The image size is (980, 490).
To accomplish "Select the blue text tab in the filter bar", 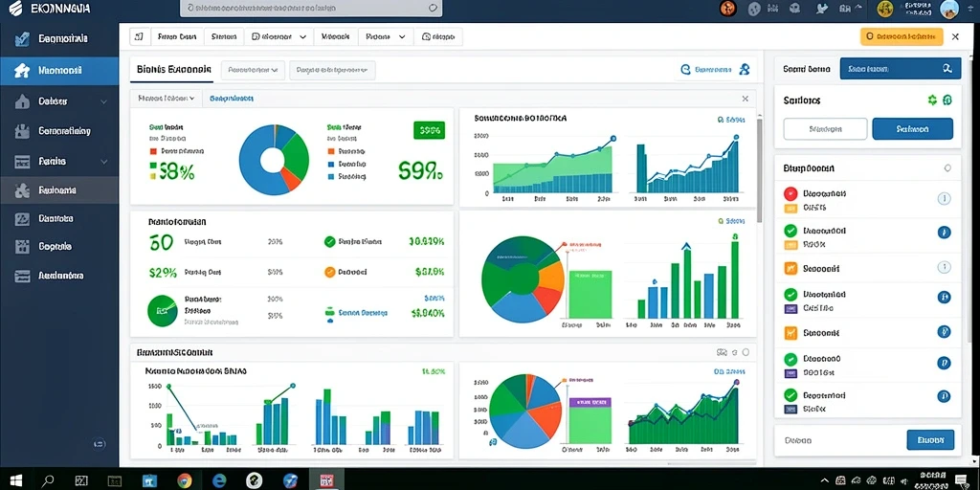I will (232, 99).
